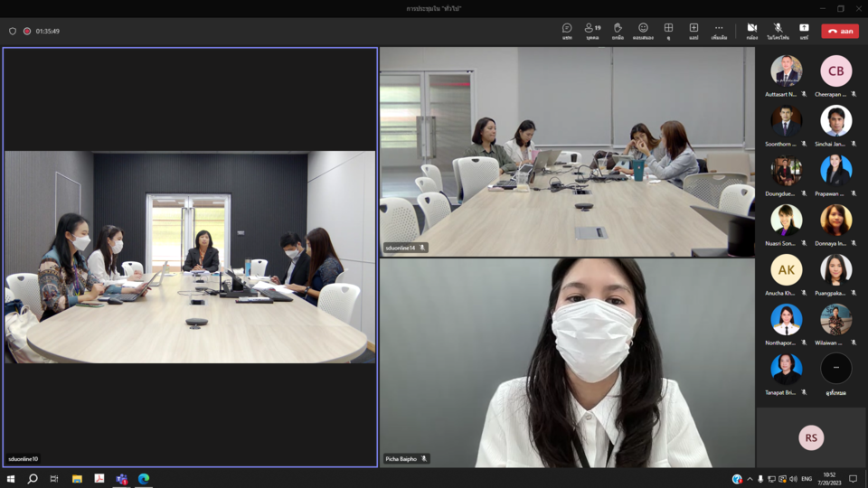Open the Apps add button
Viewport: 868px width, 488px height.
pos(693,31)
